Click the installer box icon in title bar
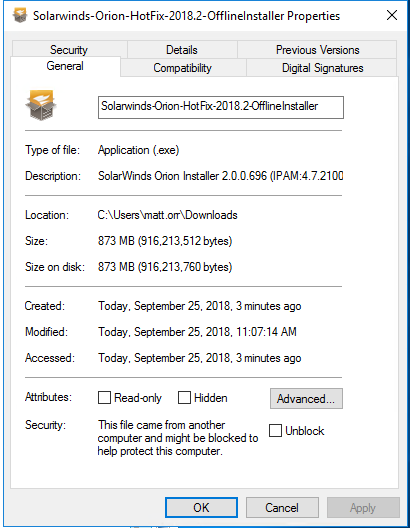 pyautogui.click(x=20, y=15)
